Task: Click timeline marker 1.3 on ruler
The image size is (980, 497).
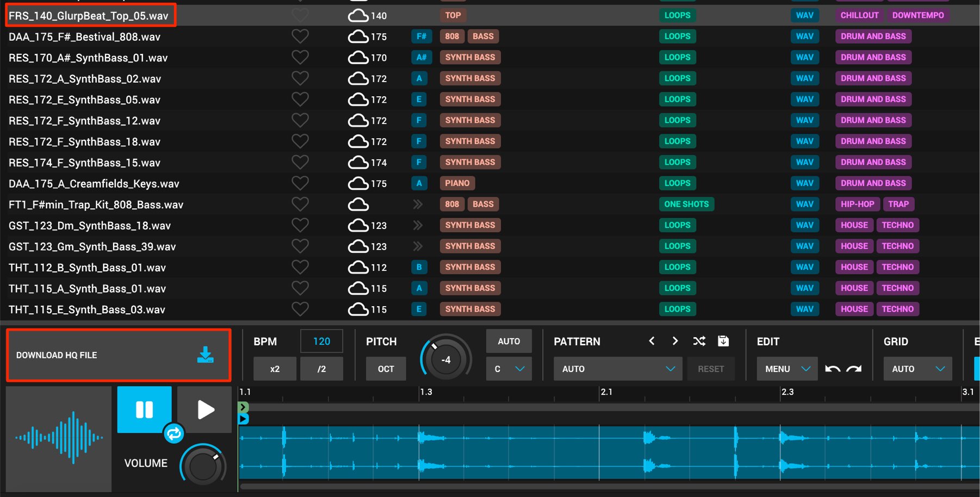Action: [426, 392]
